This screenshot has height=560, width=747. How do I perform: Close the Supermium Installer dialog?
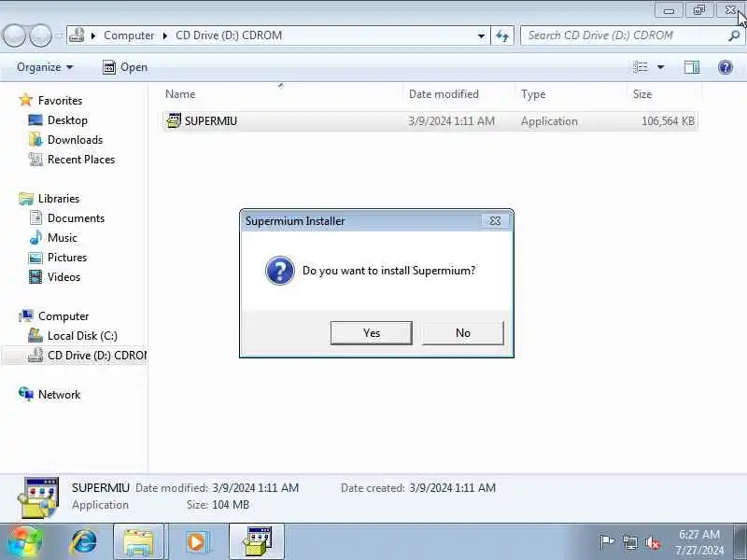point(495,221)
